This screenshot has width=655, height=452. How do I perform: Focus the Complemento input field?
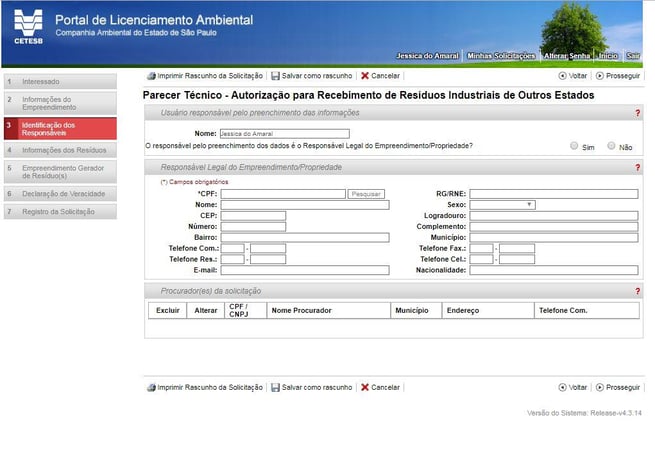coord(553,226)
